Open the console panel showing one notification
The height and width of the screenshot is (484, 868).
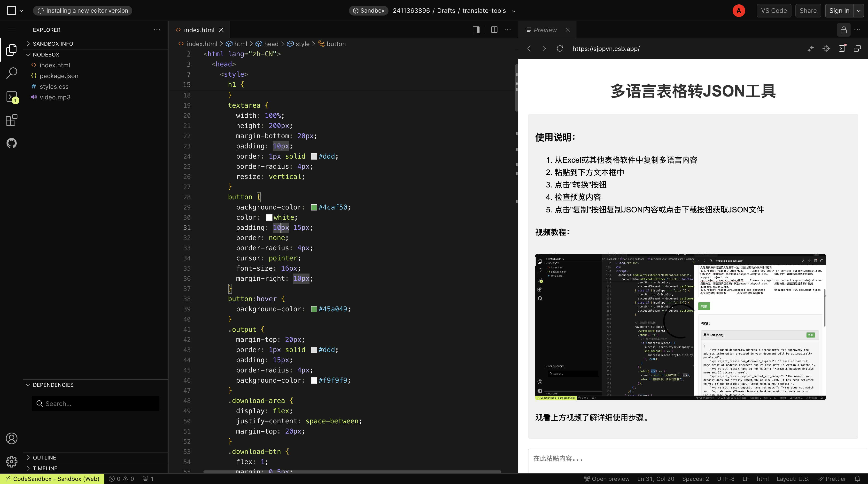(x=11, y=97)
